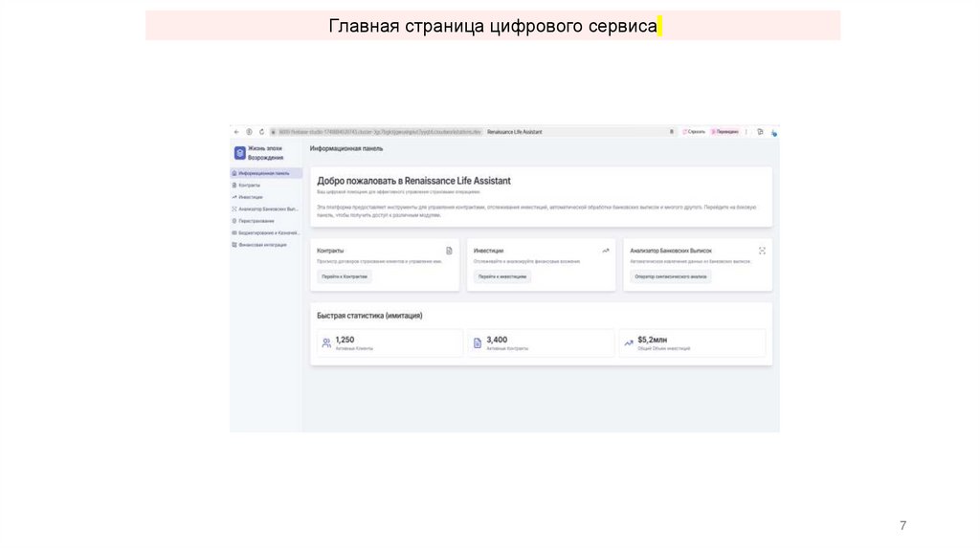The image size is (980, 549).
Task: Click the 'Спросить' browser toolbar button
Action: pyautogui.click(x=694, y=132)
